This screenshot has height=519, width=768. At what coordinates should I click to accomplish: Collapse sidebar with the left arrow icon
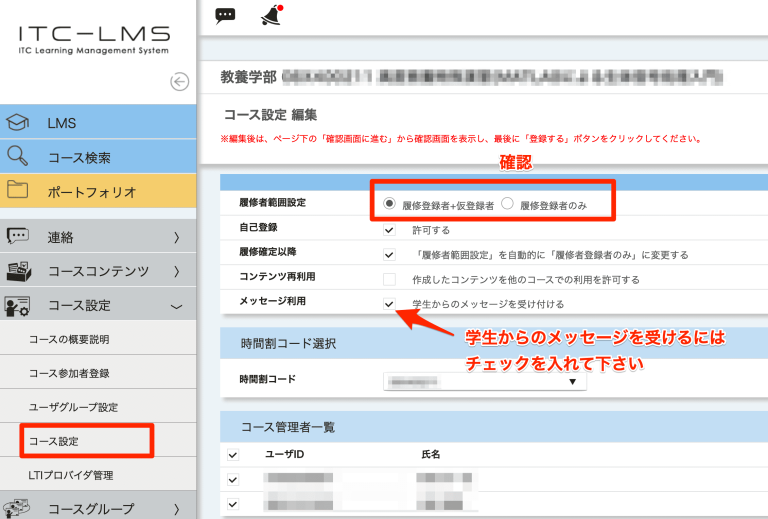180,82
